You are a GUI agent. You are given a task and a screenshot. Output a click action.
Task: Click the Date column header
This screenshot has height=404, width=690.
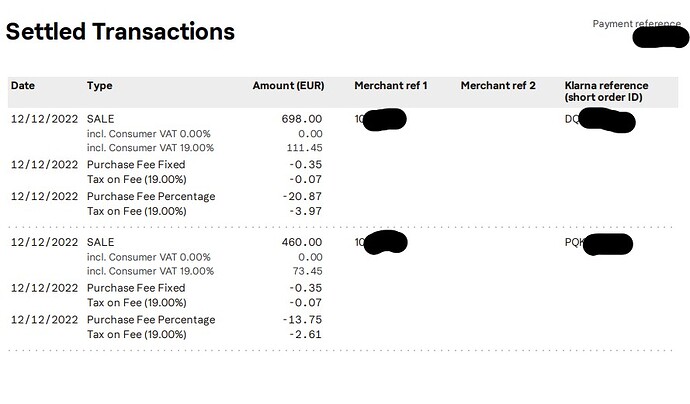23,86
